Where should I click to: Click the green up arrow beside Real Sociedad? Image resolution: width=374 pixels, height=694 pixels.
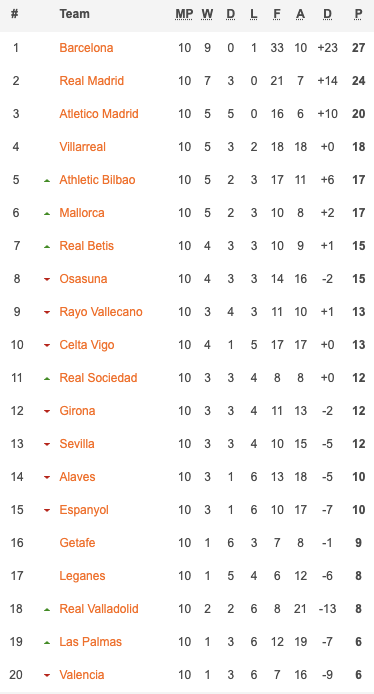pyautogui.click(x=47, y=378)
